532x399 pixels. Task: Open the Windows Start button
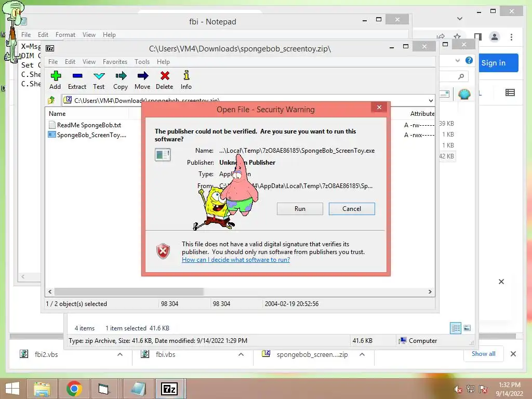pos(12,389)
